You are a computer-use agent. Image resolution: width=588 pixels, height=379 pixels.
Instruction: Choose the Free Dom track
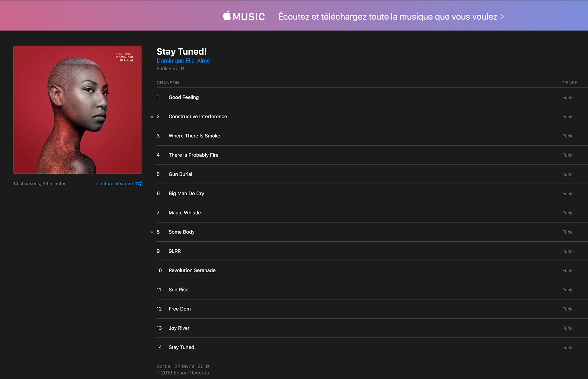pyautogui.click(x=179, y=309)
